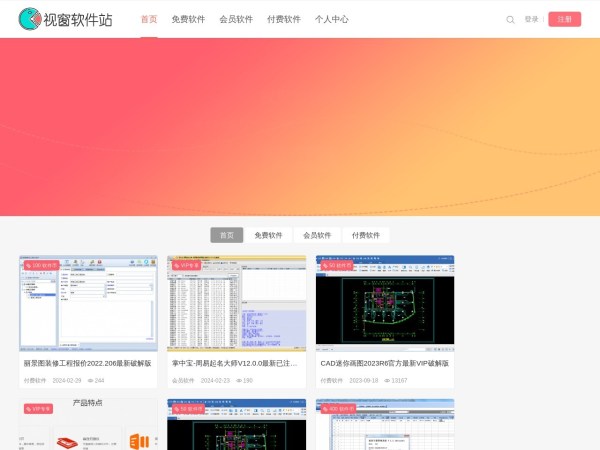Open the spreadsheet thumbnail with 400 软件币
The height and width of the screenshot is (450, 600).
pos(385,424)
